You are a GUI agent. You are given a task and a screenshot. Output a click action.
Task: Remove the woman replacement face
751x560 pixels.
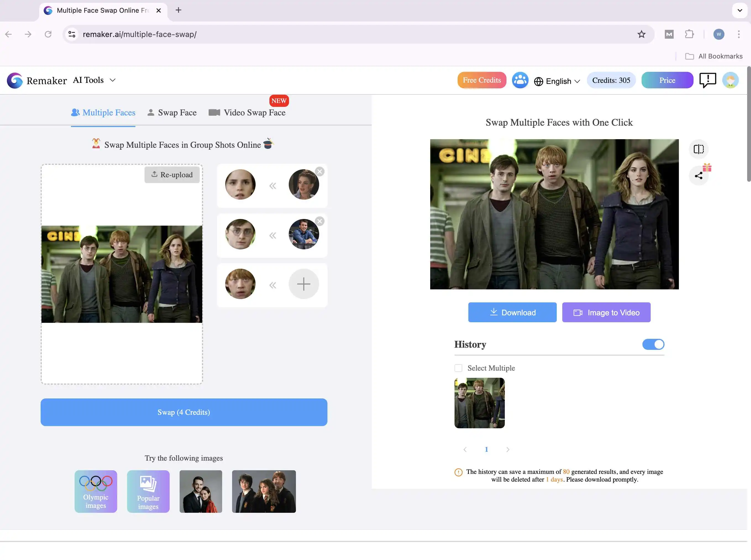(x=319, y=171)
